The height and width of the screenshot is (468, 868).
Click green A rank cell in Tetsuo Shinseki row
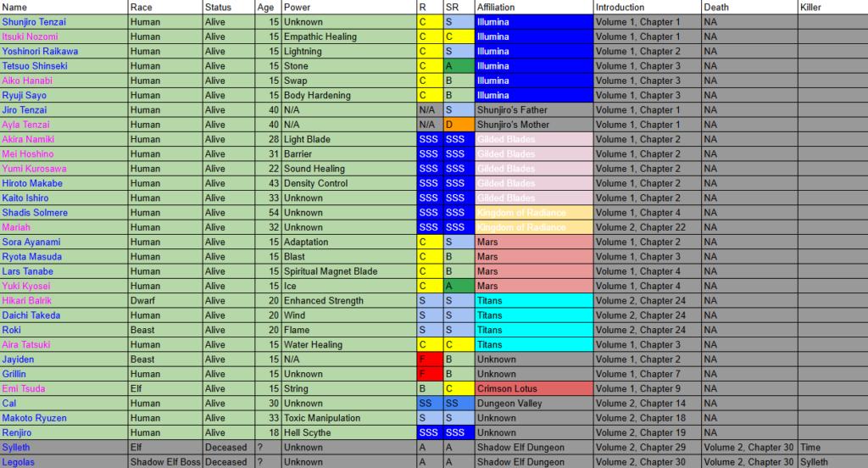(458, 66)
